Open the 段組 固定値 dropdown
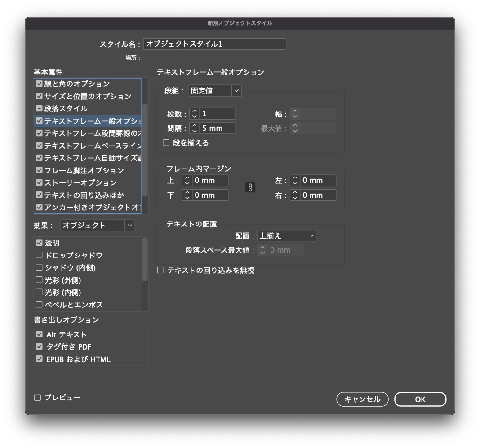The image size is (480, 448). 215,91
